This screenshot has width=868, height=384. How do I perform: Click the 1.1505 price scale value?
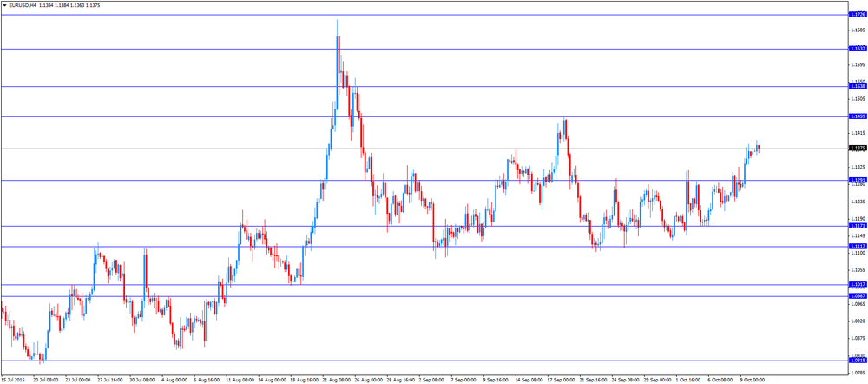(858, 99)
